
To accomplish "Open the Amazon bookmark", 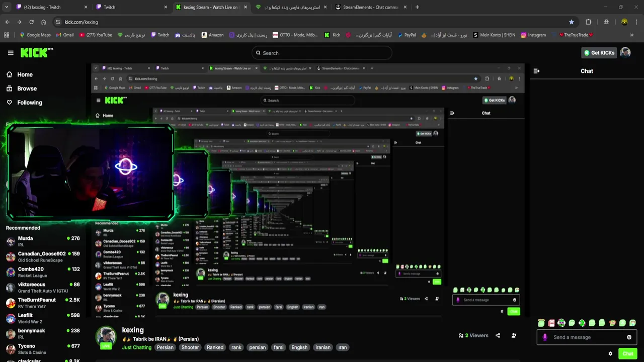I will 212,35.
